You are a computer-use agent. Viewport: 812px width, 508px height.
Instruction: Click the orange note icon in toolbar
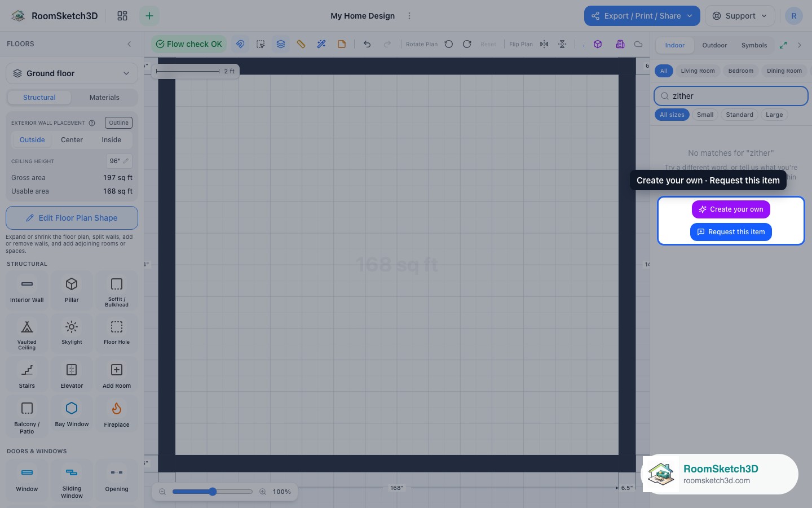pyautogui.click(x=342, y=44)
